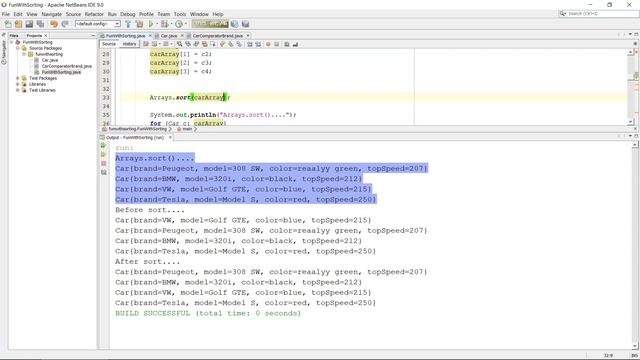
Task: Click the New Project toolbar icon
Action: 18,24
